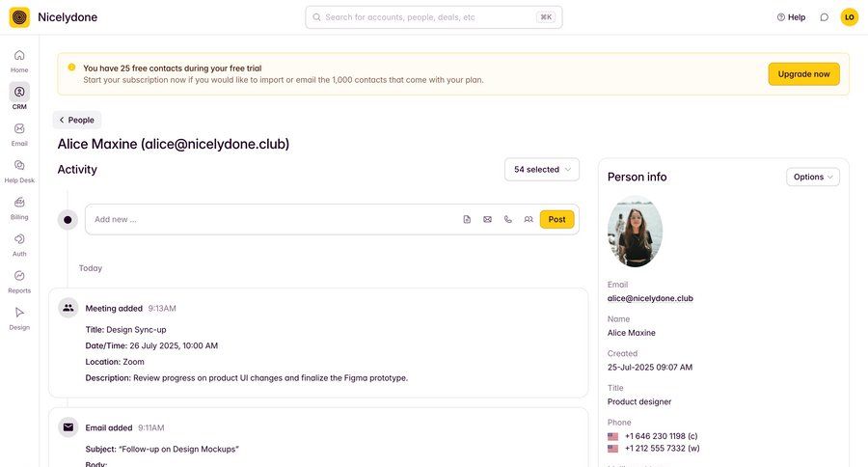Open the Home sidebar section
The height and width of the screenshot is (467, 868).
pyautogui.click(x=19, y=61)
